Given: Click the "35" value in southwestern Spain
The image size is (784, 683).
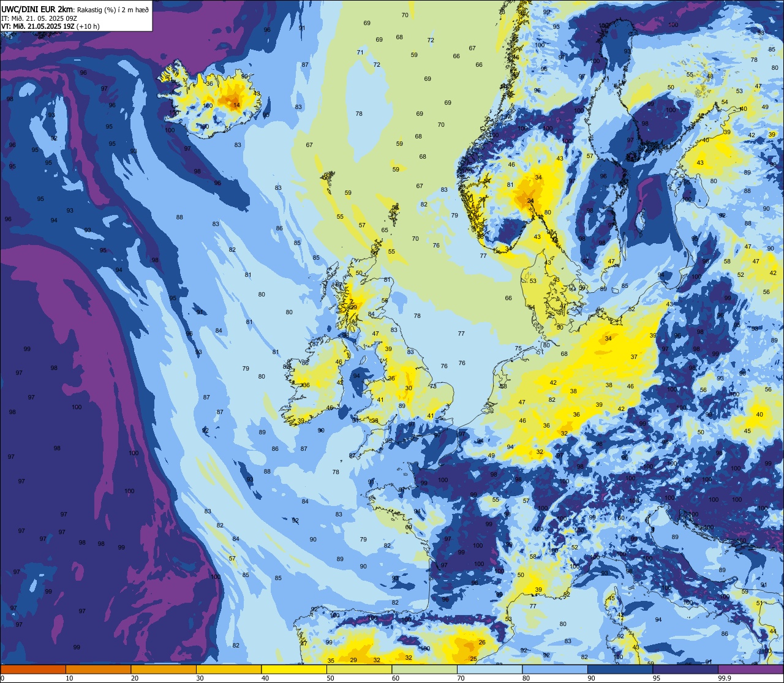Looking at the screenshot, I should [x=331, y=661].
